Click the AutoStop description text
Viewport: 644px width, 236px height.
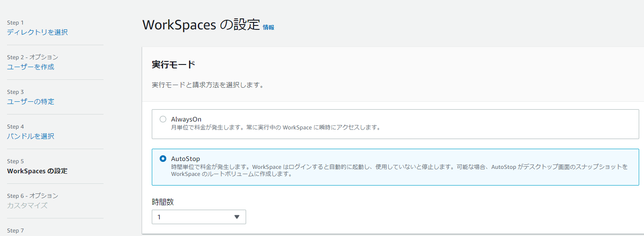click(399, 170)
